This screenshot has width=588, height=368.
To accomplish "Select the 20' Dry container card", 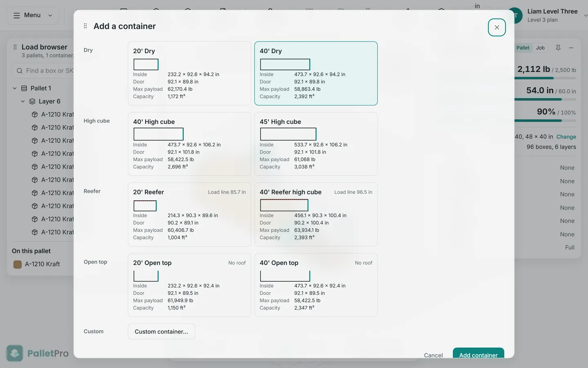I will [189, 73].
